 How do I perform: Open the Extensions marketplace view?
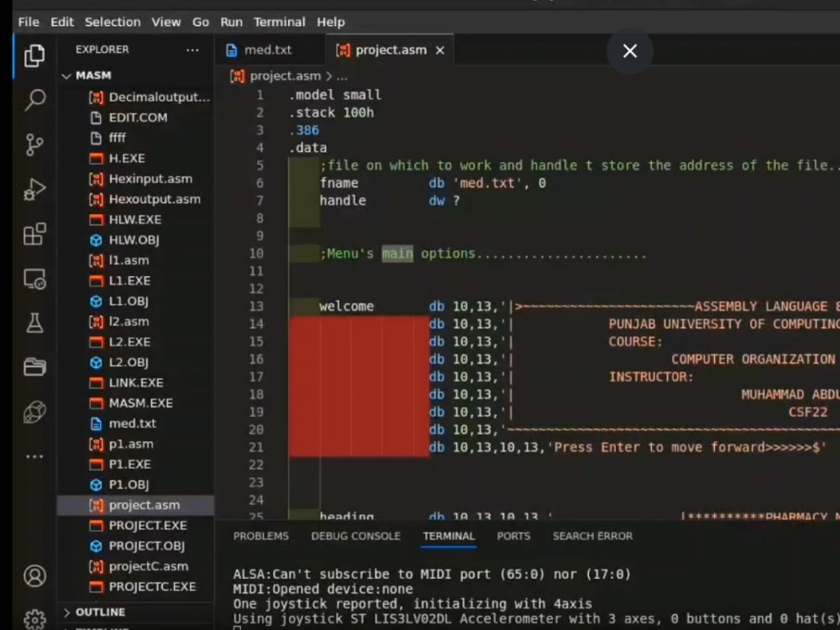[34, 234]
